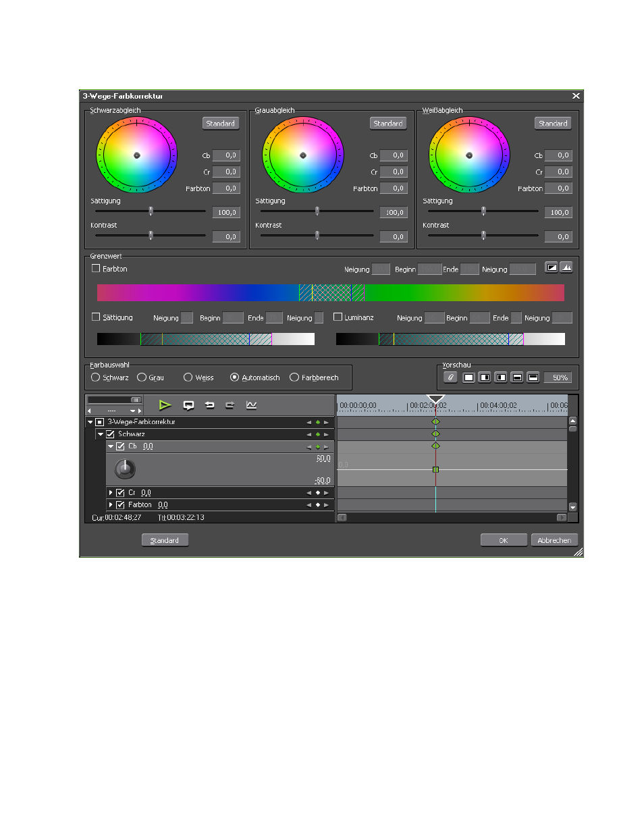The height and width of the screenshot is (834, 644).
Task: Select the fifth Vorschau split layout icon
Action: click(533, 377)
